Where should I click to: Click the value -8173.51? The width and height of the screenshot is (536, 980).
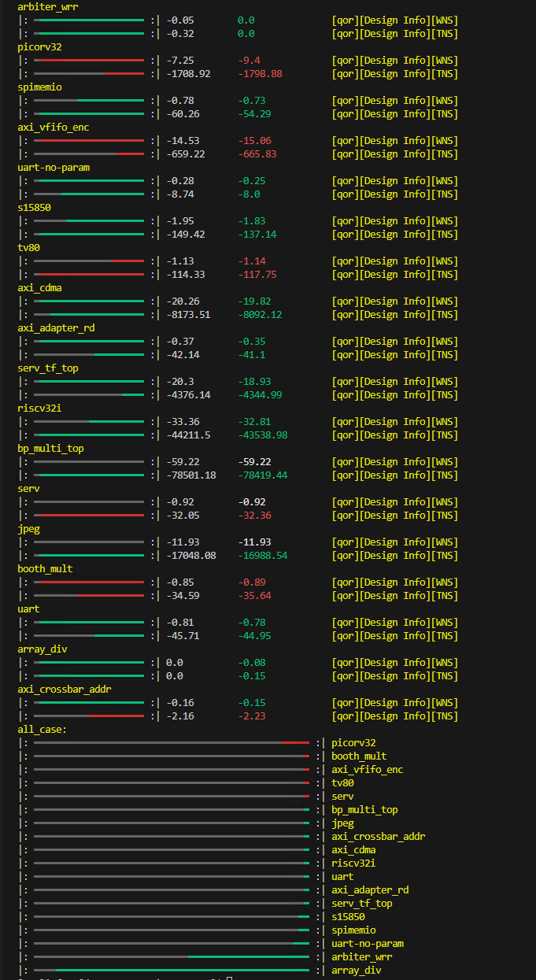[188, 315]
